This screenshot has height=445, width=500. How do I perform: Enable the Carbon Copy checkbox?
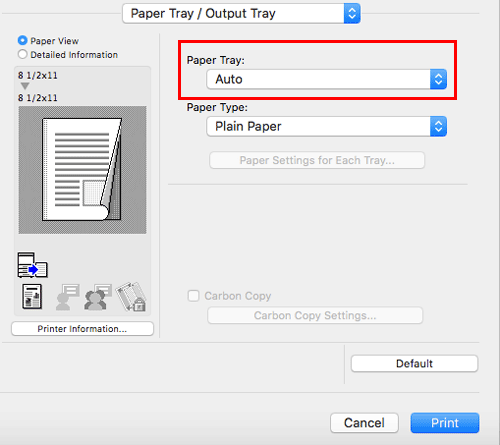(193, 296)
